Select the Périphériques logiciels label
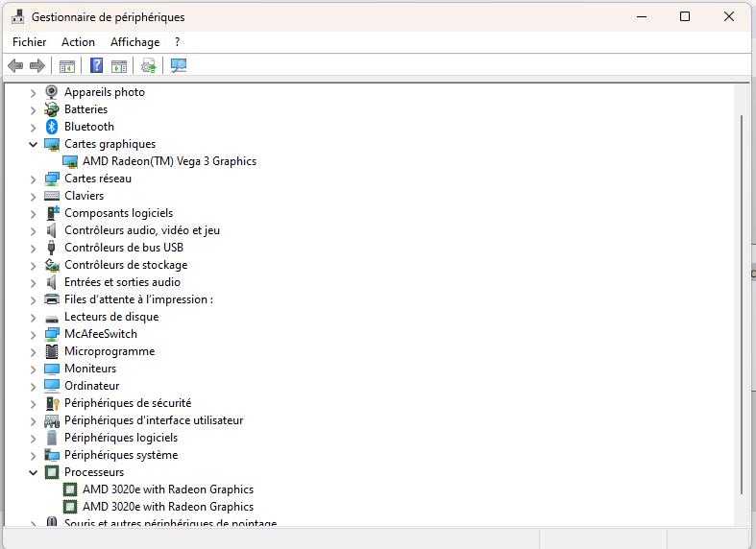 (x=121, y=438)
